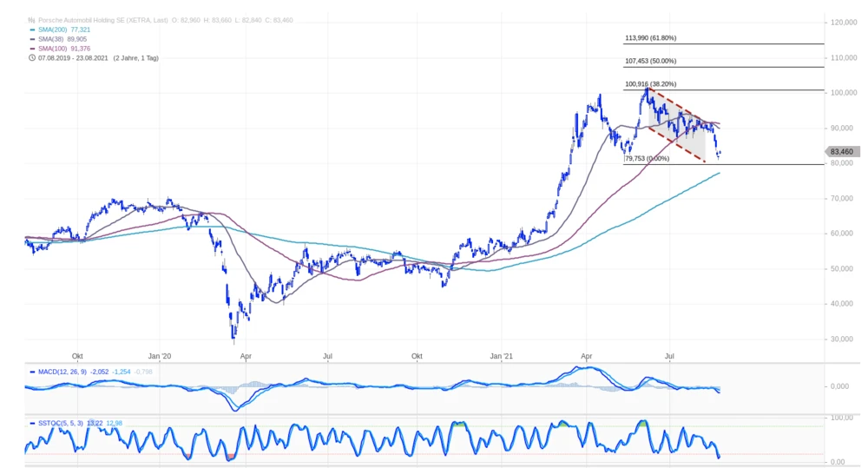The width and height of the screenshot is (868, 468).
Task: Click the candlestick icon beside Porsche Automobil Holding
Action: [x=32, y=18]
